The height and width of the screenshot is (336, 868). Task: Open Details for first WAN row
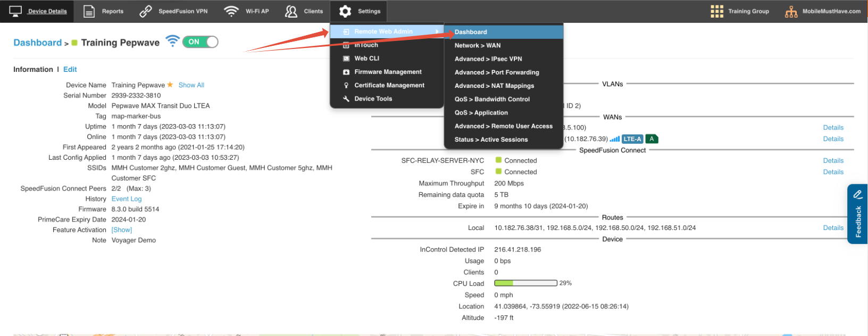(x=833, y=128)
